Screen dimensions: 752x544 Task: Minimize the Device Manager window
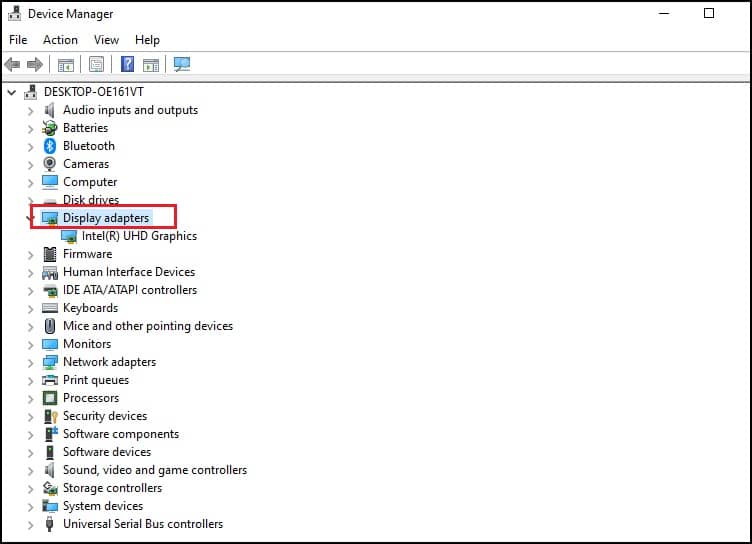click(664, 13)
